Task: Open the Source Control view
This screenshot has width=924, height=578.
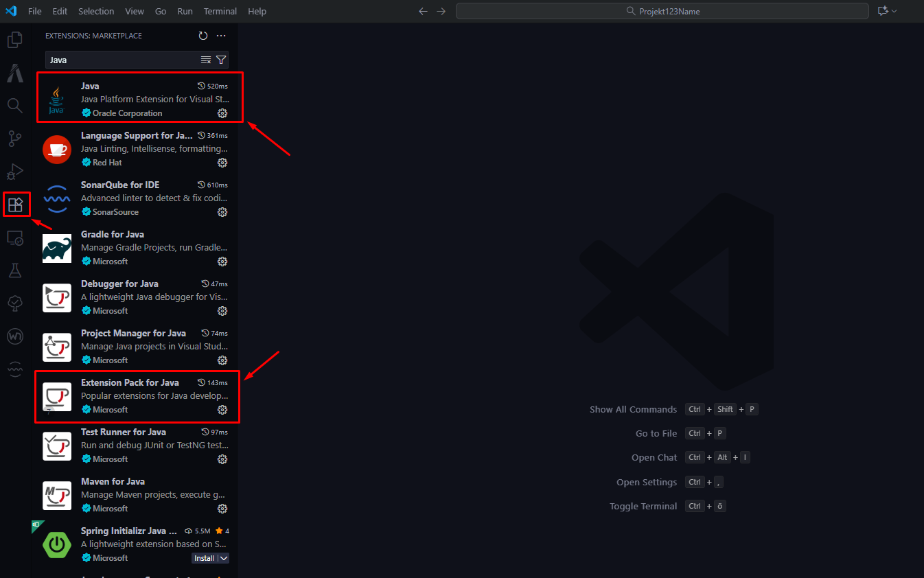Action: [x=15, y=138]
